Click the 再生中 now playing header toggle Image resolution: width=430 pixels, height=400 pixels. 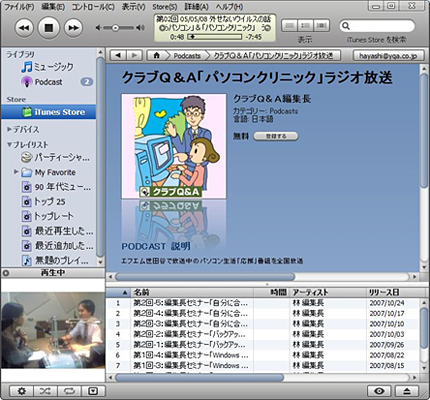coord(53,273)
